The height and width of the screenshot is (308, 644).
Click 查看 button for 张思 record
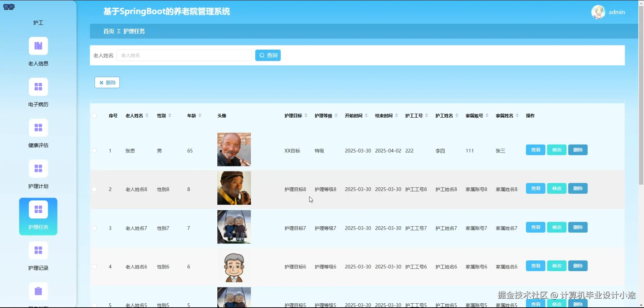click(x=535, y=150)
